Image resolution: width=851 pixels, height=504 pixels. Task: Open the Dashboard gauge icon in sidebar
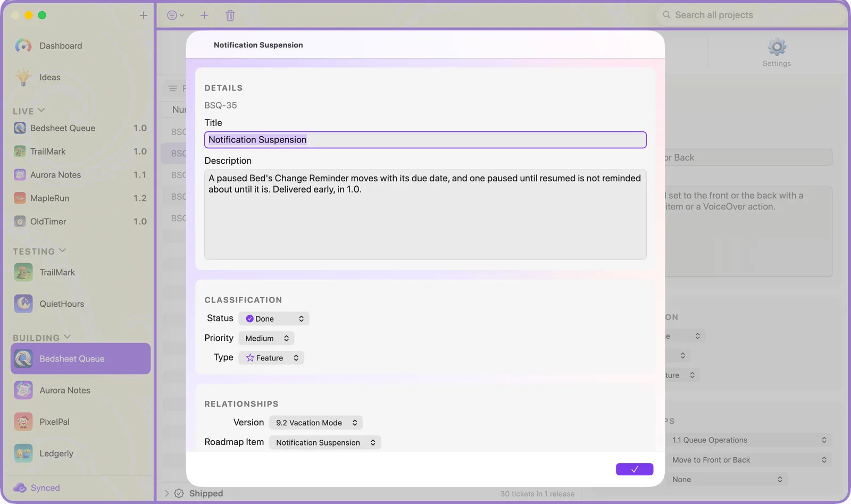point(23,46)
